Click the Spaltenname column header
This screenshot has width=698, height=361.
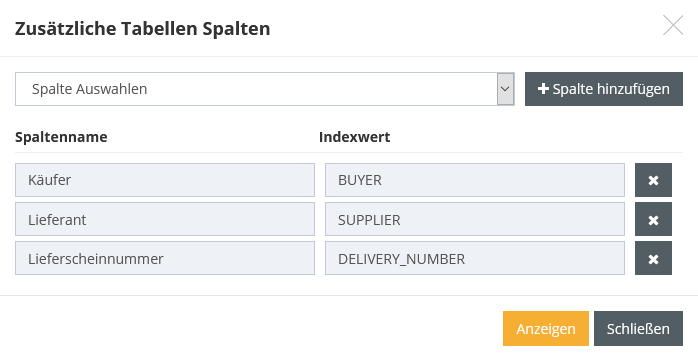coord(61,137)
